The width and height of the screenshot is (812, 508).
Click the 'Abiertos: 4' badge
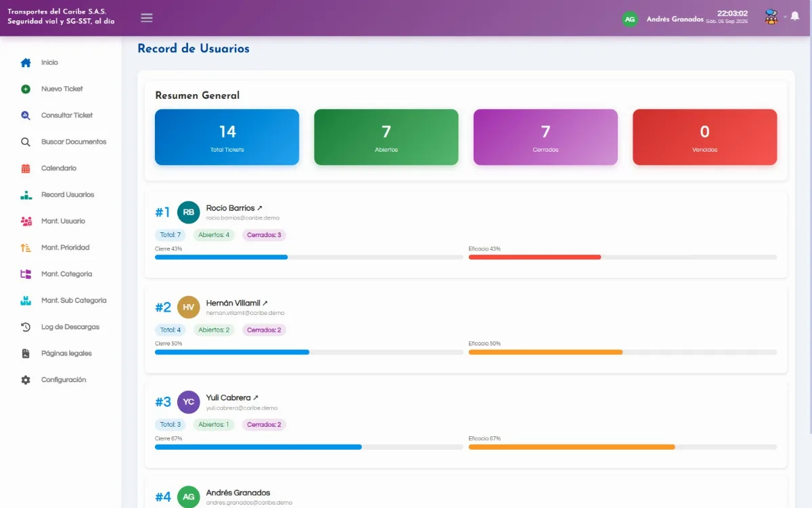214,235
